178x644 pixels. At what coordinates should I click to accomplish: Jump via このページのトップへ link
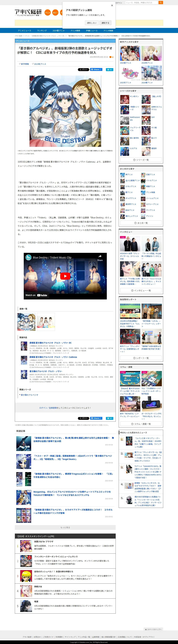[x=153, y=629]
